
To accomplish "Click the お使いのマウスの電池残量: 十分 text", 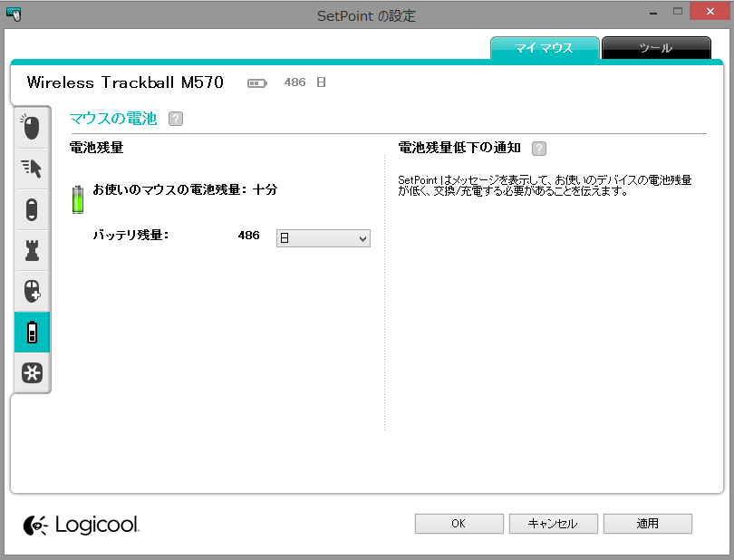I will pyautogui.click(x=185, y=189).
